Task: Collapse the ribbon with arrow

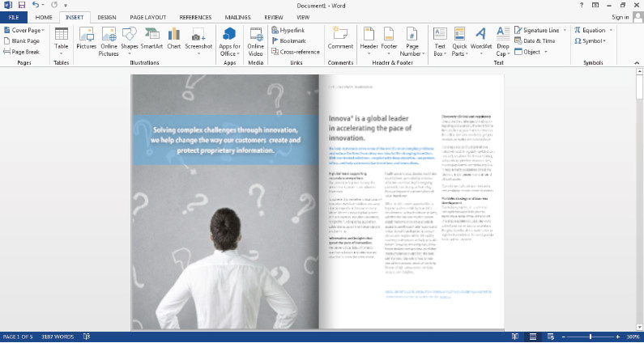Action: [637, 63]
